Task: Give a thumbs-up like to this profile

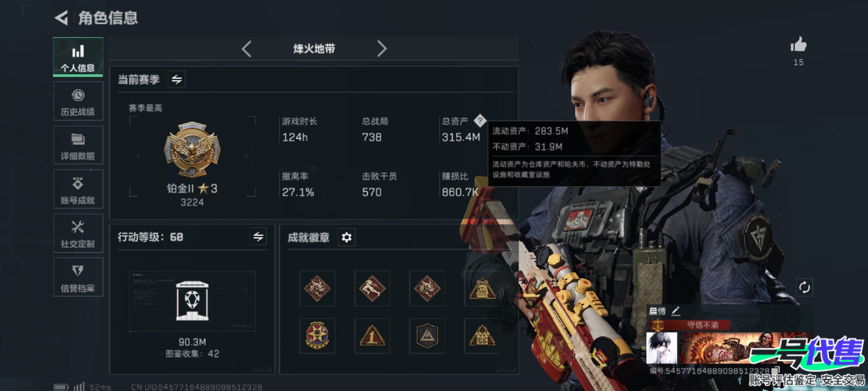Action: [798, 45]
